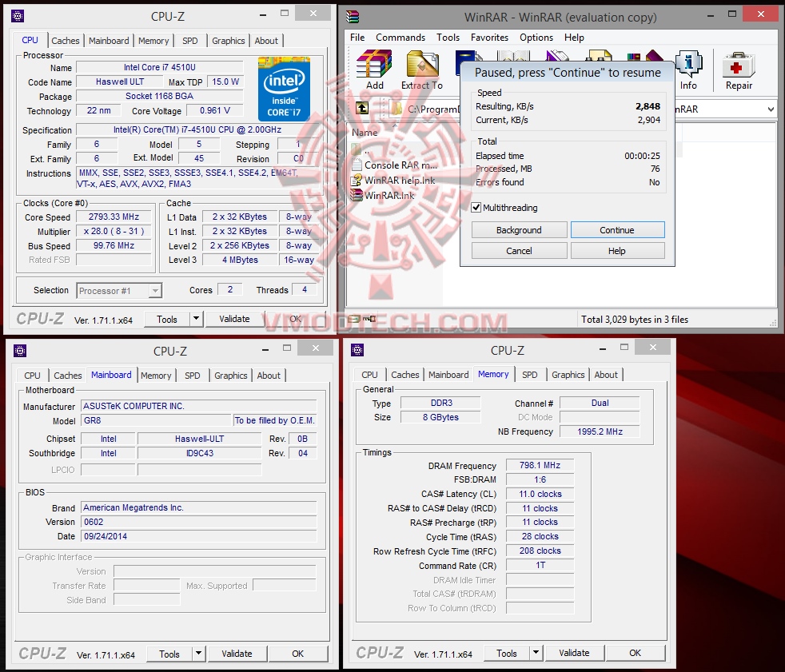Click the motherboard Model field GR8
Screen dimensions: 785x672
(157, 420)
